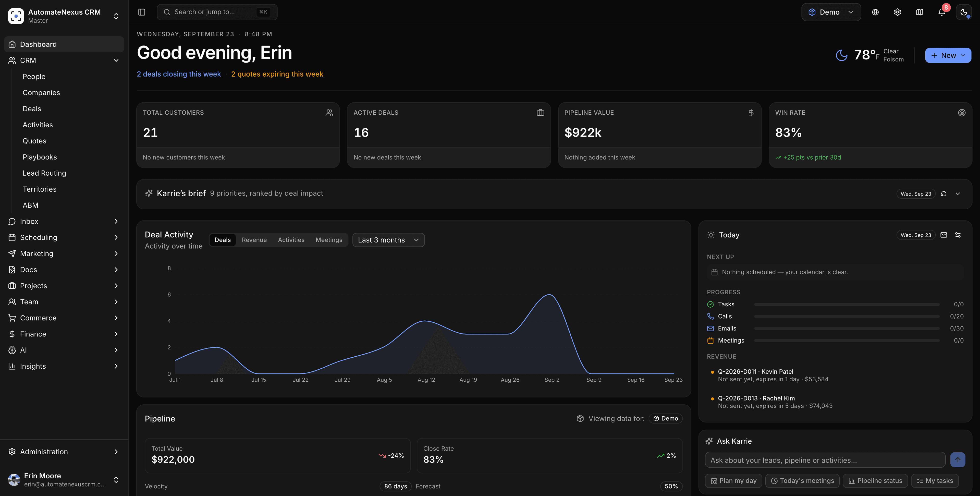Send the Ask Karrie message arrow

958,460
